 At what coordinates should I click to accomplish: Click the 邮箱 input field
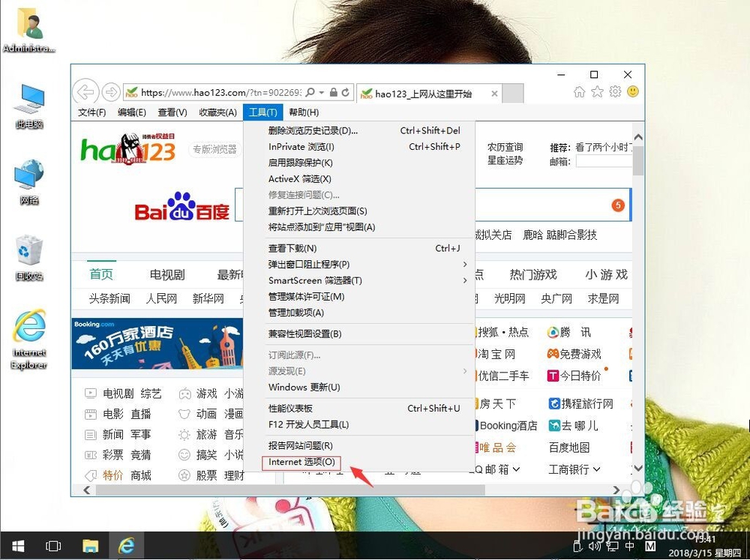(604, 162)
